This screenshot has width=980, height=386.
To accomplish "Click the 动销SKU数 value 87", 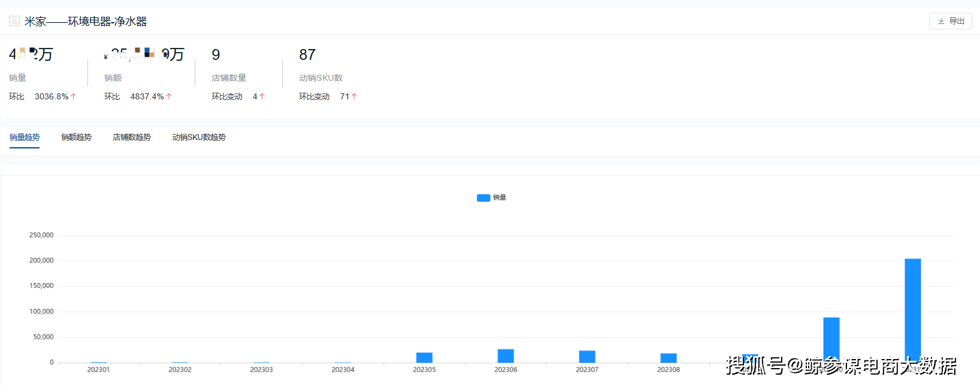I will click(x=307, y=55).
